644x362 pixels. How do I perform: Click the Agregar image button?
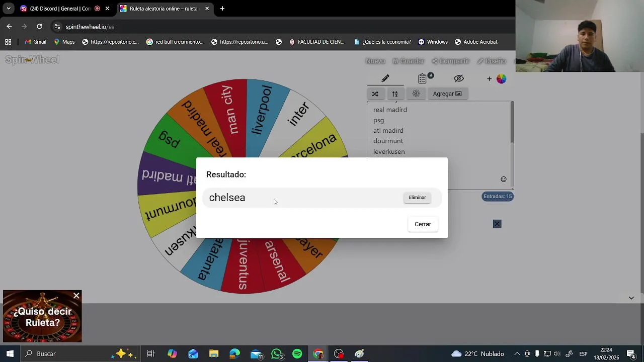pyautogui.click(x=447, y=94)
